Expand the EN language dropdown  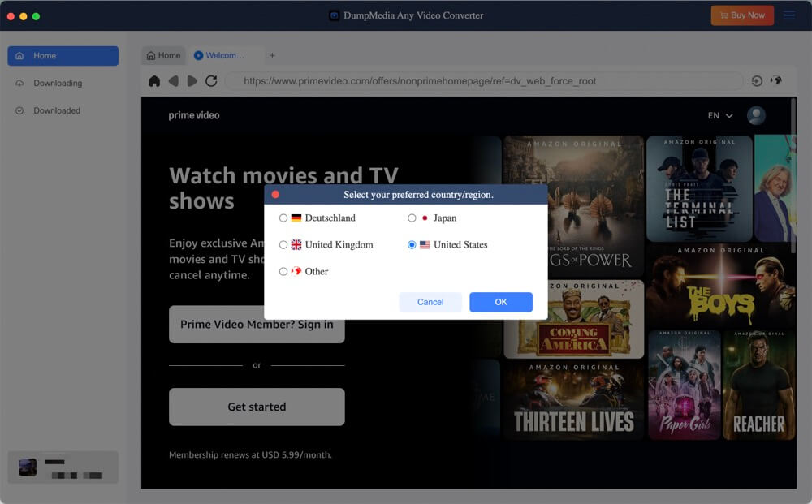click(720, 116)
